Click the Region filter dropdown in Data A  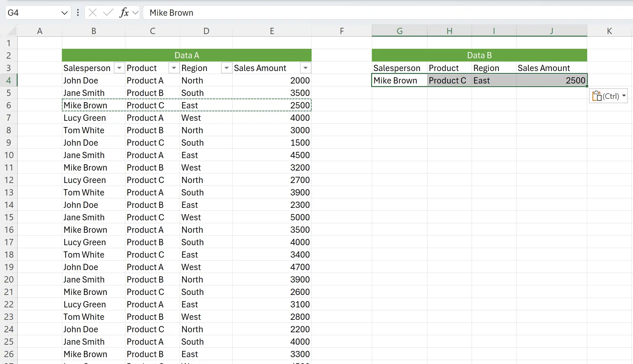pos(226,68)
